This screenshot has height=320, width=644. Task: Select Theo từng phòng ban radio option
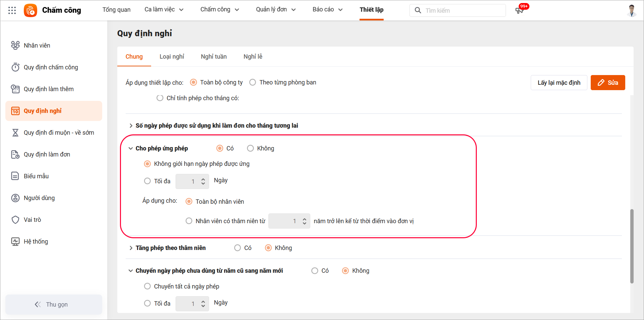click(x=253, y=82)
